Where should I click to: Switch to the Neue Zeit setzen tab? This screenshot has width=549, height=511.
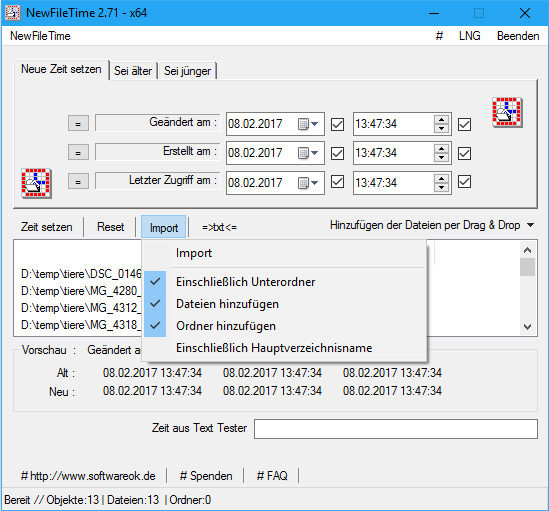click(61, 69)
